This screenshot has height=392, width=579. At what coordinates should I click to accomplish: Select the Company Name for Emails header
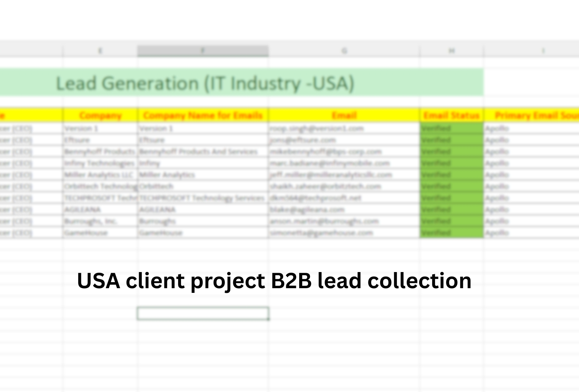tap(202, 115)
